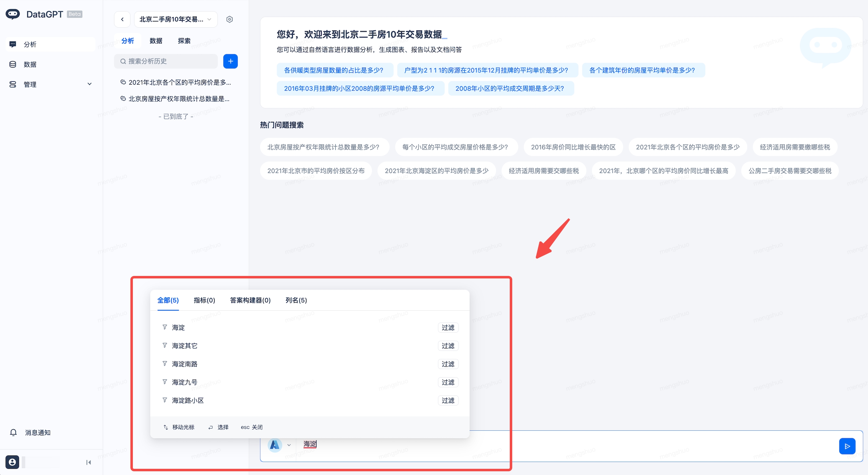Viewport: 868px width, 475px height.
Task: Switch to the 列名(5) tab
Action: [x=296, y=300]
